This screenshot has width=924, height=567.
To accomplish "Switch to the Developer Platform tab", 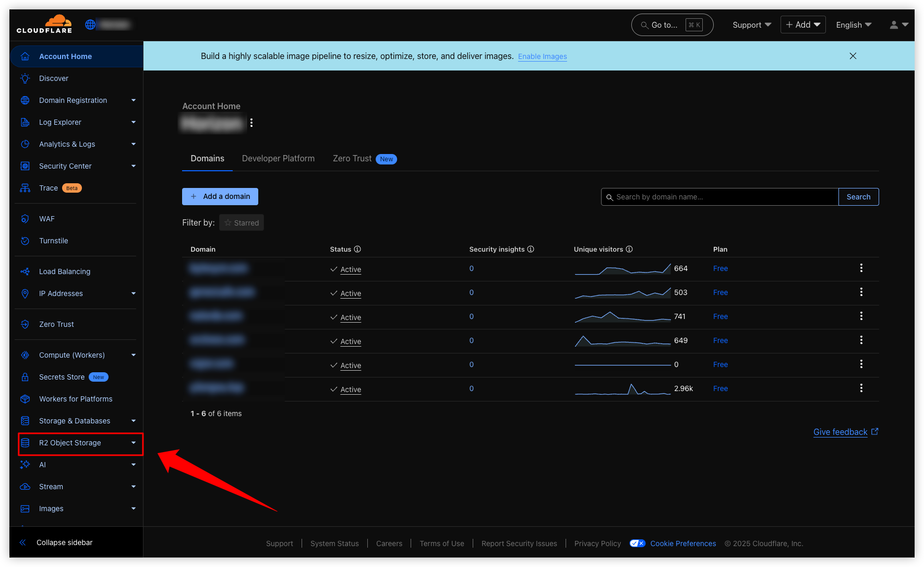I will (x=278, y=159).
